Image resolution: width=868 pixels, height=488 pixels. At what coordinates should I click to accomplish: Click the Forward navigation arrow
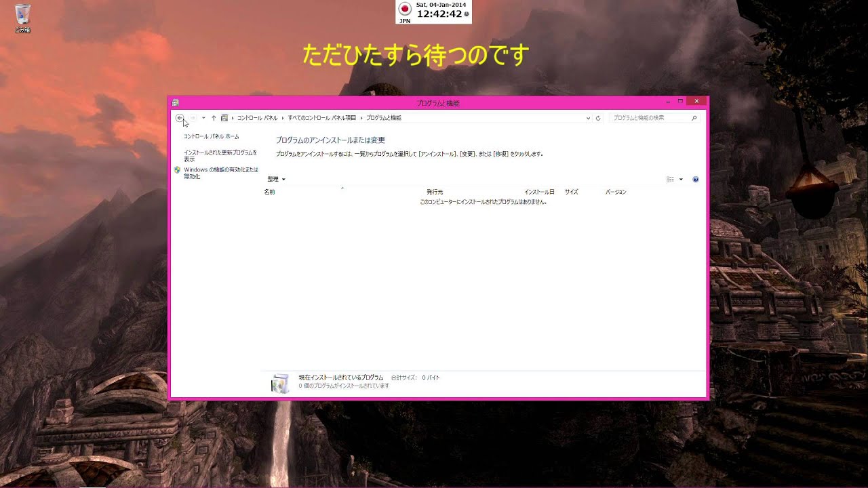click(x=193, y=118)
